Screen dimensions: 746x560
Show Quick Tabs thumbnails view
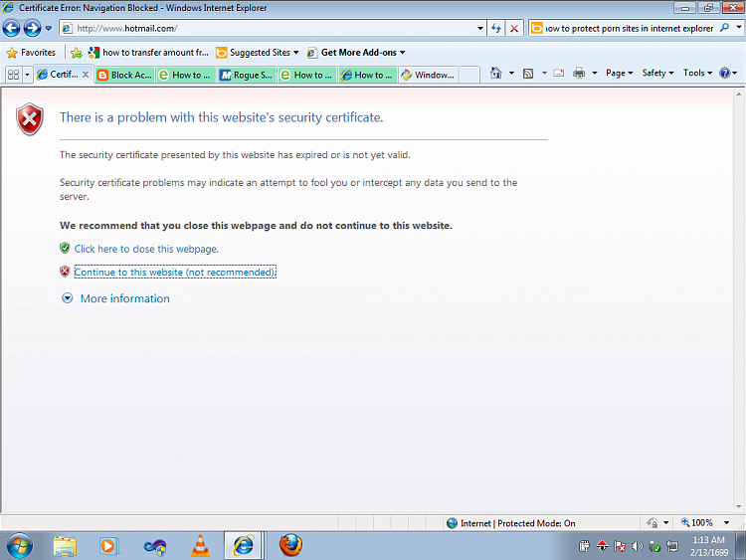13,75
